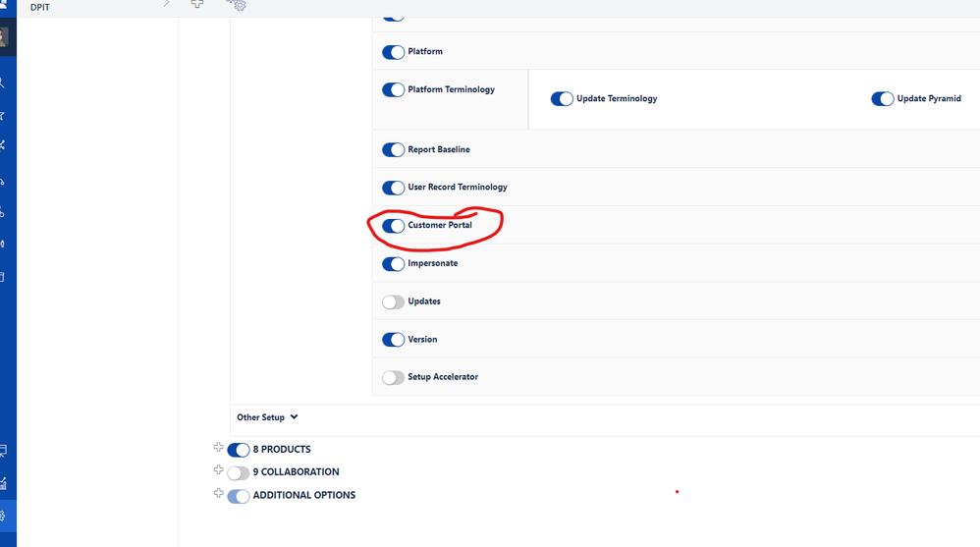Open the chart analytics icon in sidebar
Viewport: 980px width, 547px height.
[x=3, y=482]
